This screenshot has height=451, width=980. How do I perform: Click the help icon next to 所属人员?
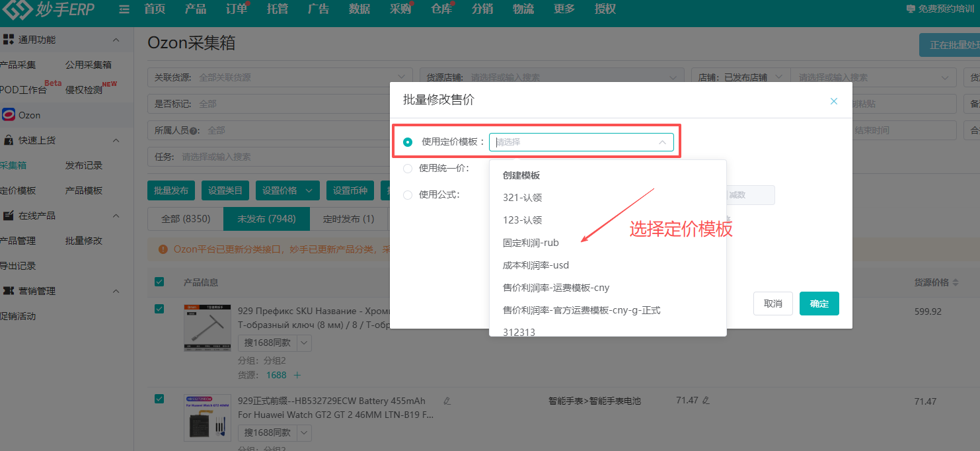194,131
